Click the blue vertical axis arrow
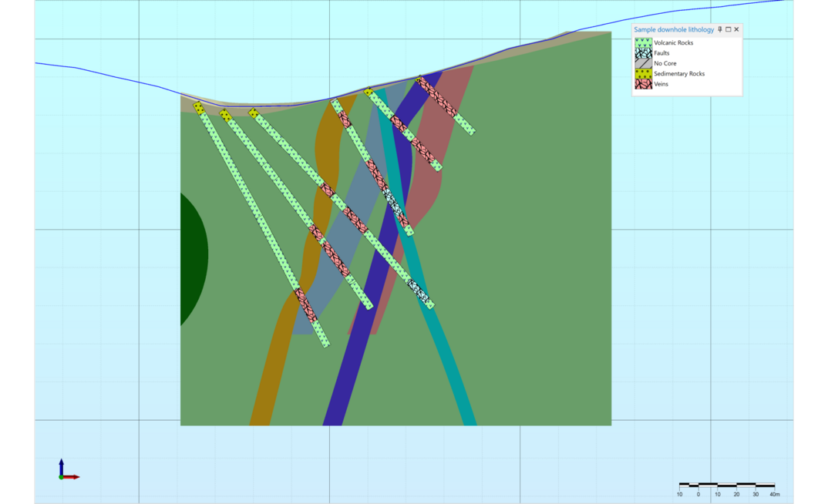The height and width of the screenshot is (504, 828). click(x=61, y=466)
